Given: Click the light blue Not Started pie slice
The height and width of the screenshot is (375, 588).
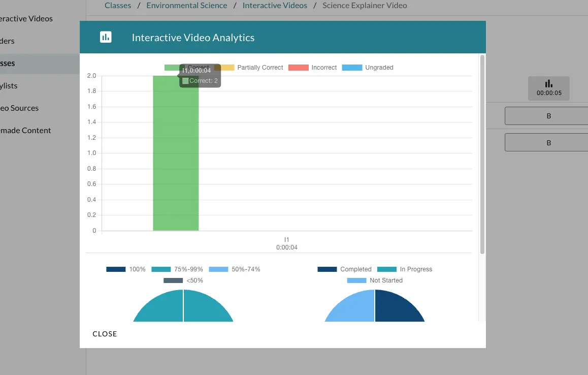Looking at the screenshot, I should tap(353, 308).
